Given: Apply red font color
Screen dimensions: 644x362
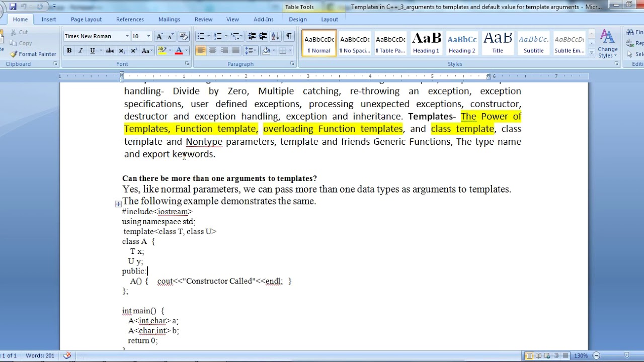Looking at the screenshot, I should 179,51.
